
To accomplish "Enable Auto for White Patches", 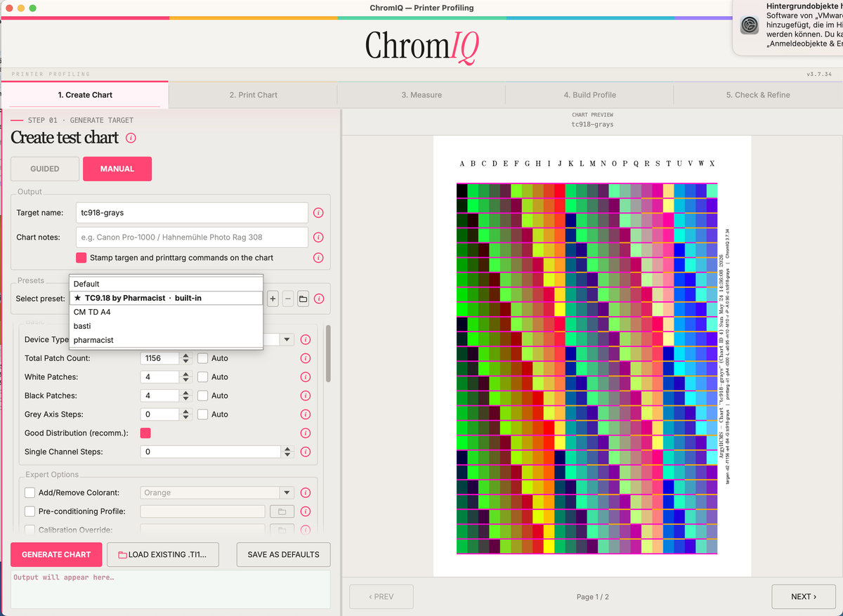I will click(x=202, y=377).
